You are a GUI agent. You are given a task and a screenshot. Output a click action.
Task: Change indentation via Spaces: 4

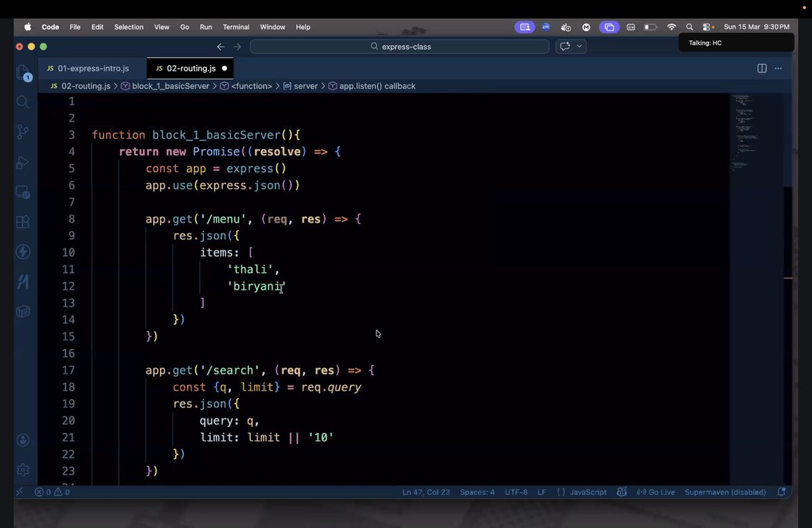click(x=477, y=492)
